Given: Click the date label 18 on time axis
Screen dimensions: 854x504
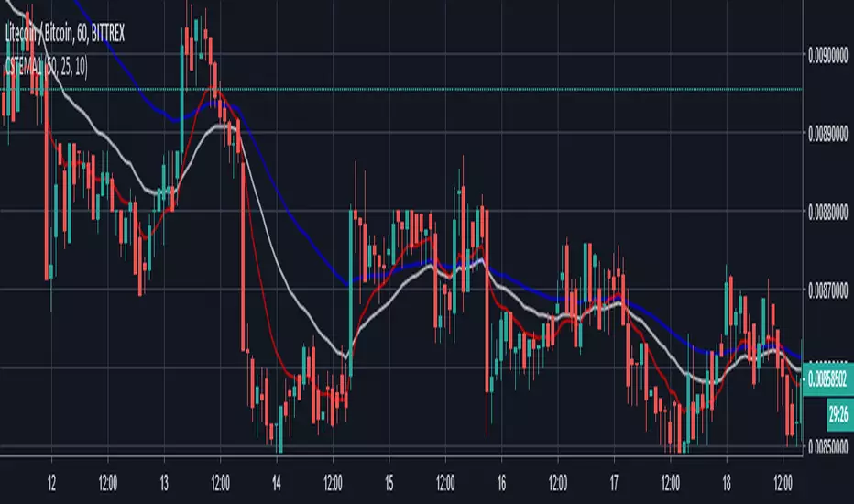Looking at the screenshot, I should 727,483.
